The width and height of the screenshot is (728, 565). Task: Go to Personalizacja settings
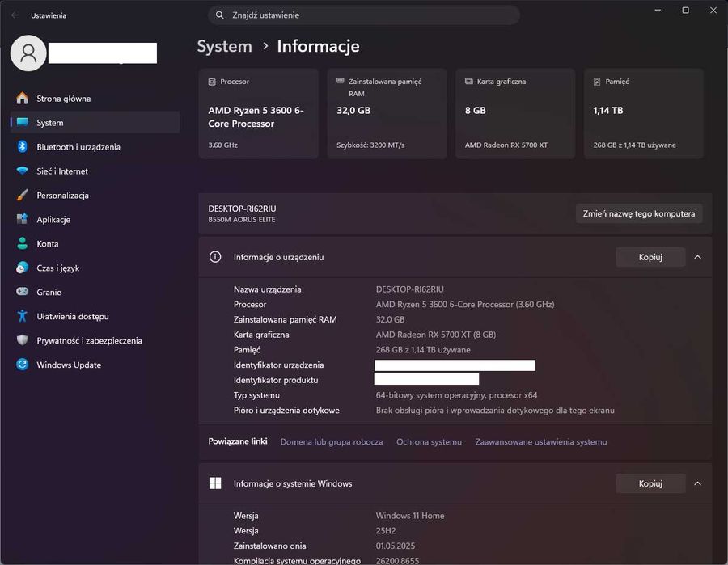(95, 196)
